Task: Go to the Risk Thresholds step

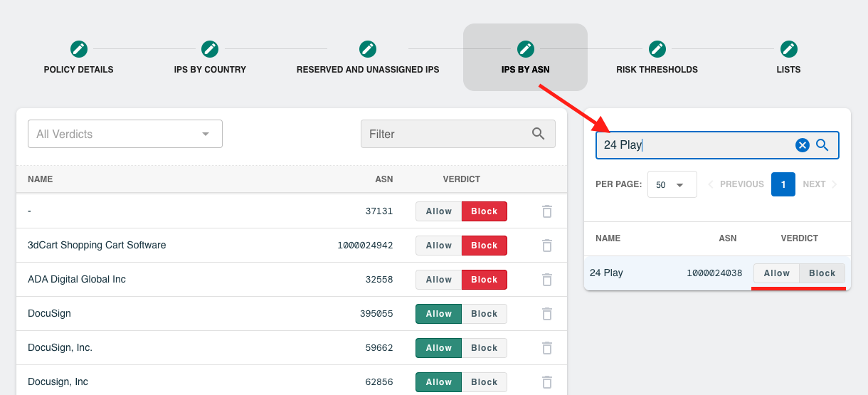Action: [x=657, y=58]
